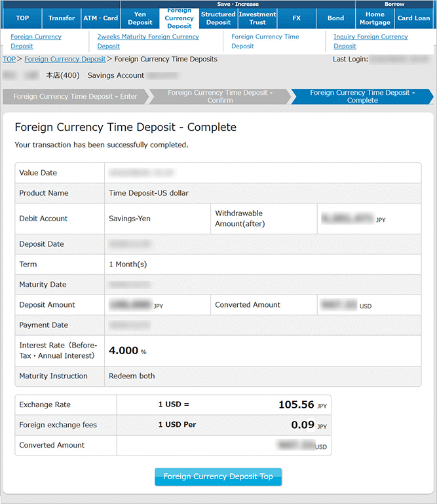Click the TOP breadcrumb link
Viewport: 437px width, 504px height.
pyautogui.click(x=9, y=59)
